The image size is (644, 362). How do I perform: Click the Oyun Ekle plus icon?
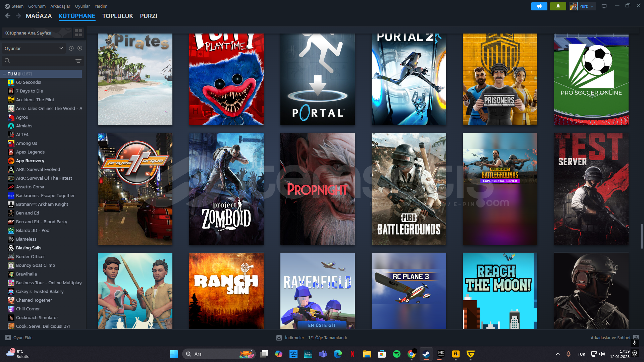coord(8,338)
